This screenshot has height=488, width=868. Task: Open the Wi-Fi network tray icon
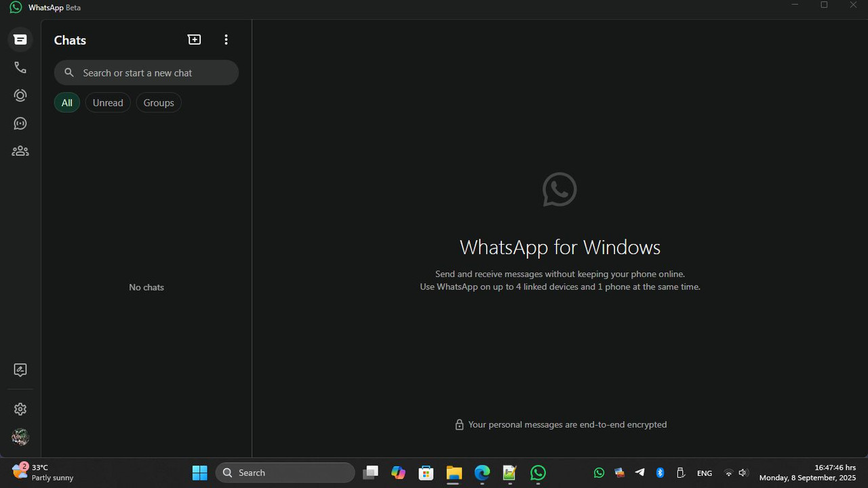click(728, 473)
